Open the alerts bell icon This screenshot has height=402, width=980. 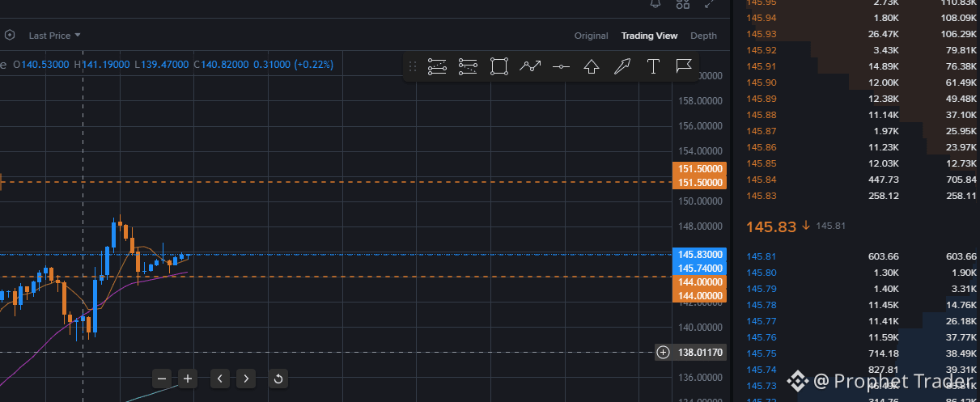(x=655, y=3)
